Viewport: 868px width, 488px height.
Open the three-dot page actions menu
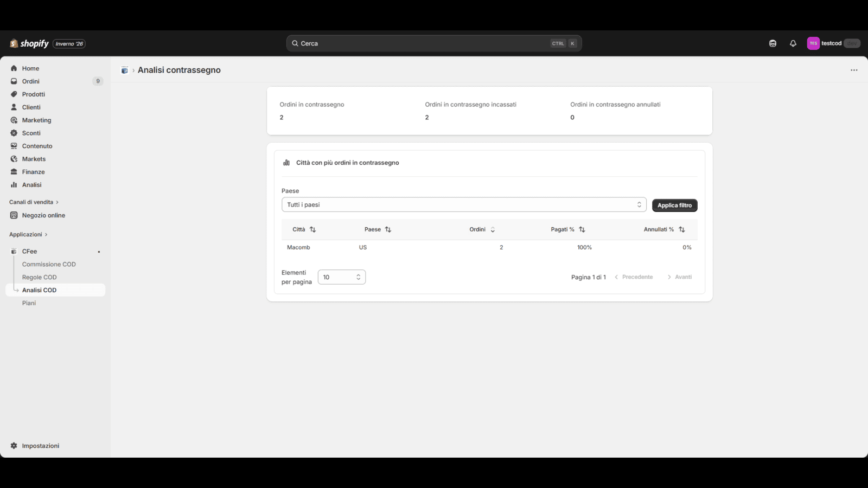[854, 70]
